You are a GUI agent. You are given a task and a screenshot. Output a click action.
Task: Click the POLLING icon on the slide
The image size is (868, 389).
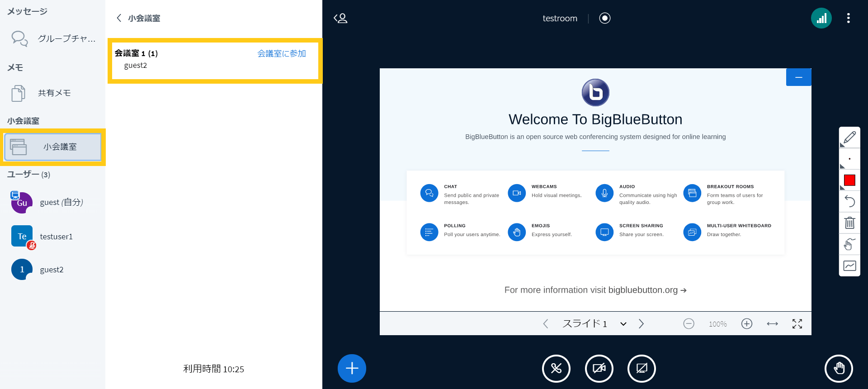point(429,232)
